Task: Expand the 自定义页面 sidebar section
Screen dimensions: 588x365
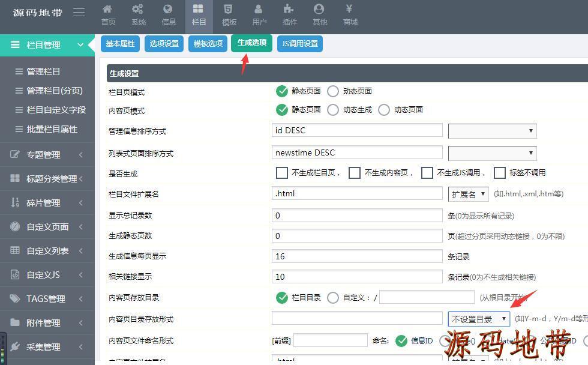Action: click(80, 226)
